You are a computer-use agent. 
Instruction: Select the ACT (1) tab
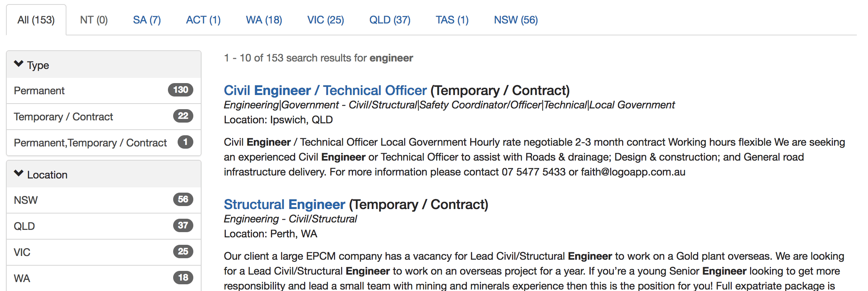coord(203,20)
